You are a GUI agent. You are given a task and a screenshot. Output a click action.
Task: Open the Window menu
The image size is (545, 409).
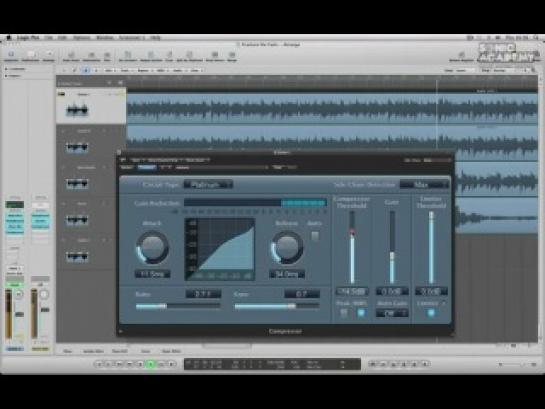tap(105, 38)
